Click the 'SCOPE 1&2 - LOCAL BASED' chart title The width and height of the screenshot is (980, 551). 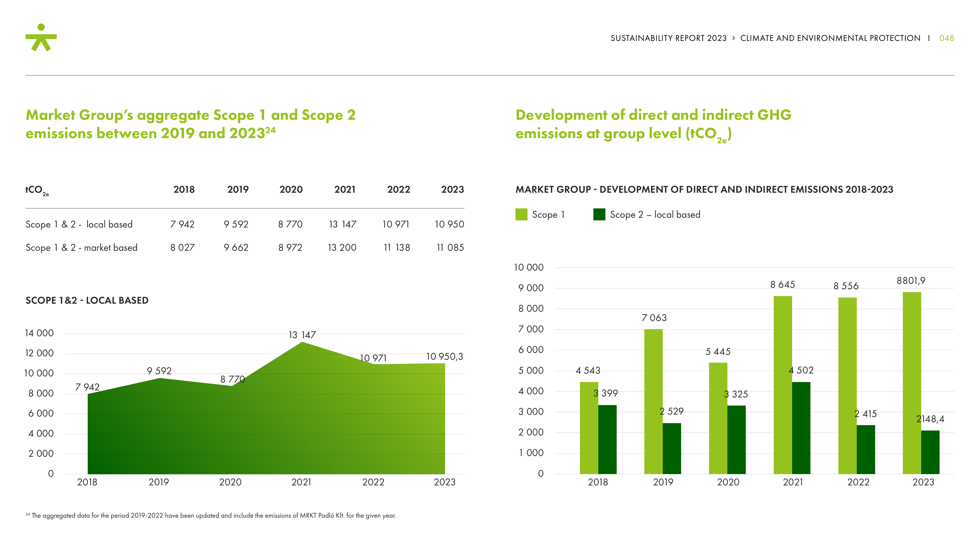(87, 300)
